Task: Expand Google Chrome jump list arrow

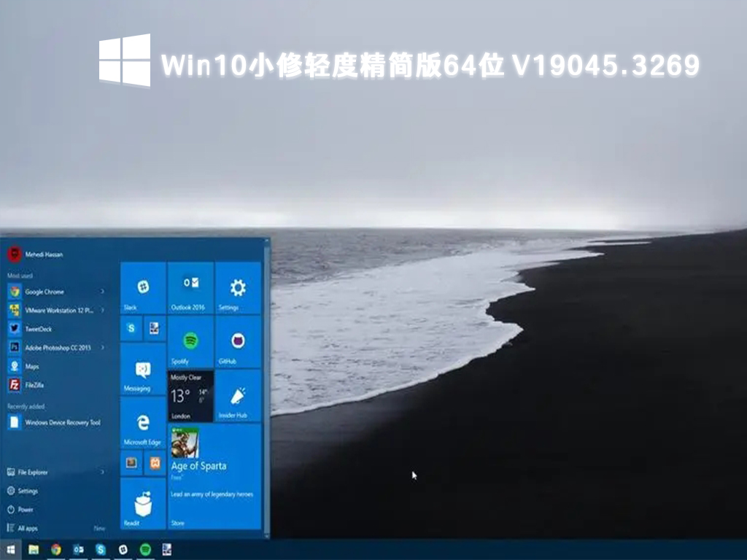Action: [x=102, y=292]
